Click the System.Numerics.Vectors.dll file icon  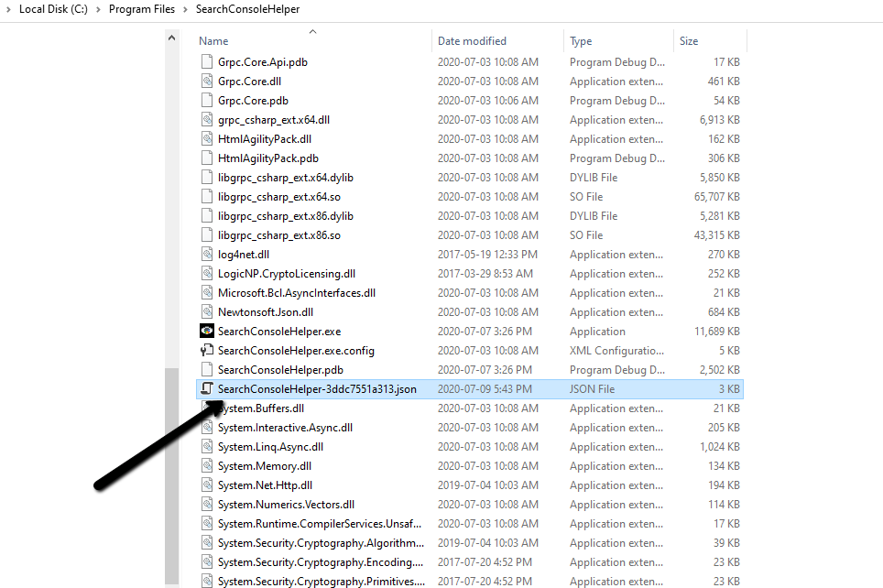click(207, 504)
